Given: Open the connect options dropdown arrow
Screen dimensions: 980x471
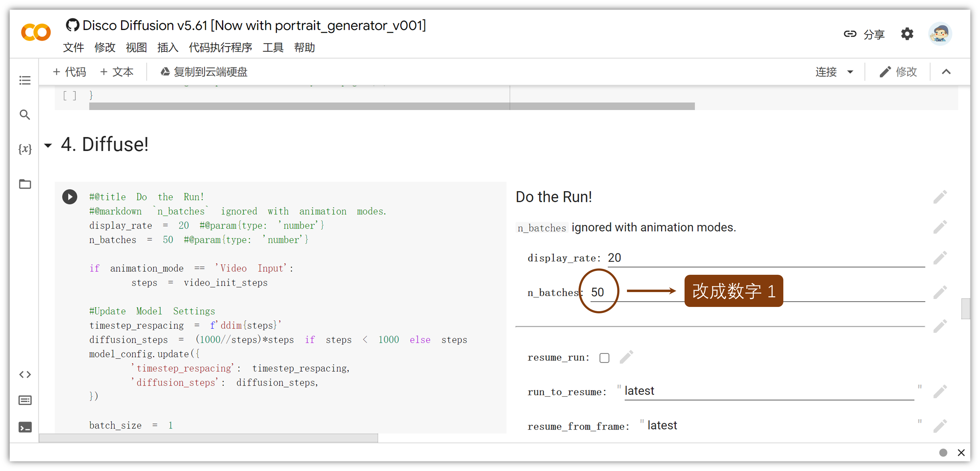Looking at the screenshot, I should (x=850, y=72).
